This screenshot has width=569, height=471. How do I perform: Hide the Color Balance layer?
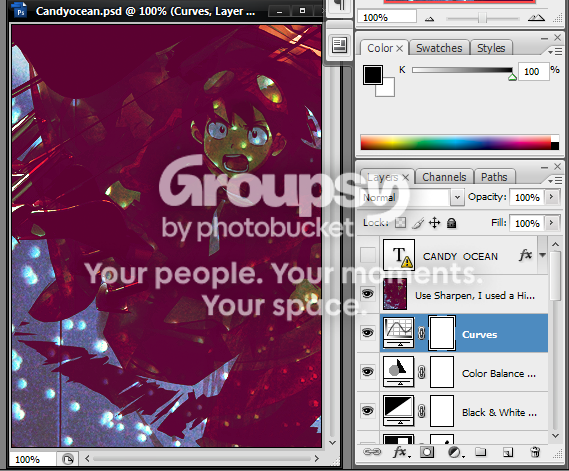[368, 372]
